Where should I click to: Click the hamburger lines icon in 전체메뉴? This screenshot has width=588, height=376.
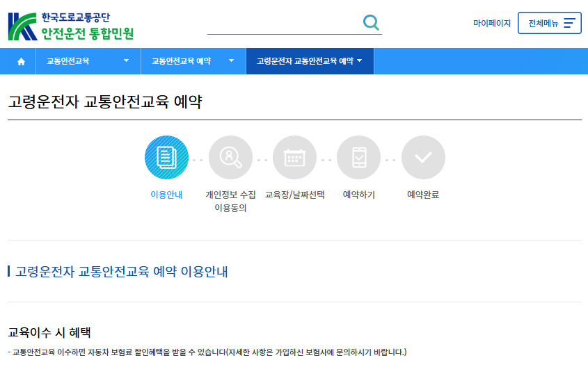pos(569,23)
